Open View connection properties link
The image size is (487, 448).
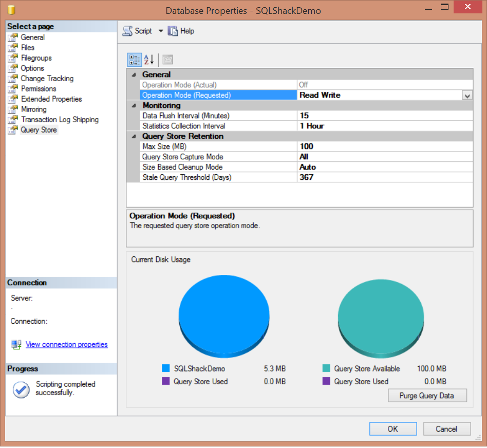pyautogui.click(x=66, y=345)
